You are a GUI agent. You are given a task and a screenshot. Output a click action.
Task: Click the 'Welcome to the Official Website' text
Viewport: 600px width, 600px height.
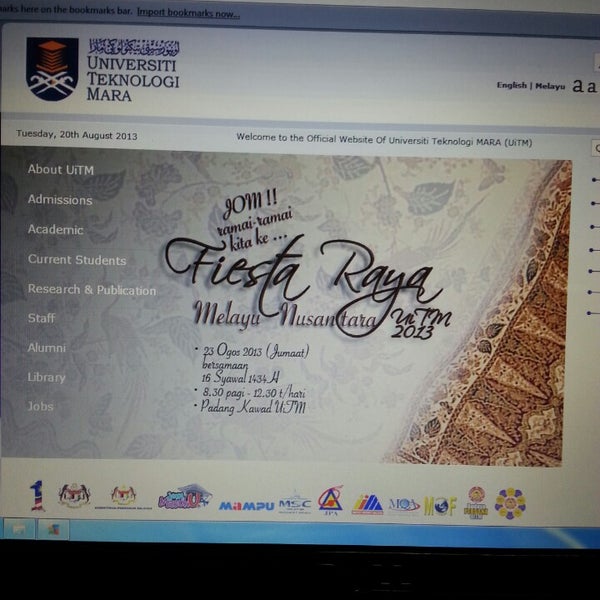point(384,140)
